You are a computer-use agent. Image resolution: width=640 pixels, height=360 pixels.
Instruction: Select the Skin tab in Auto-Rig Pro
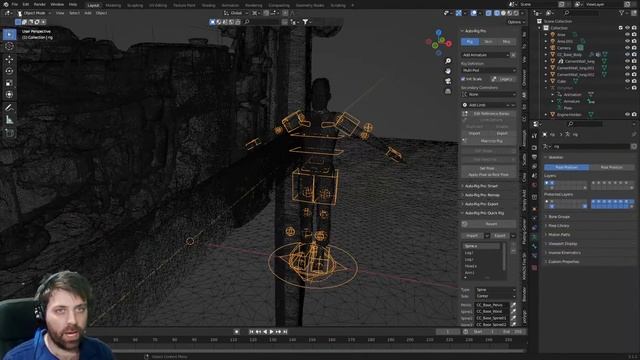click(488, 42)
